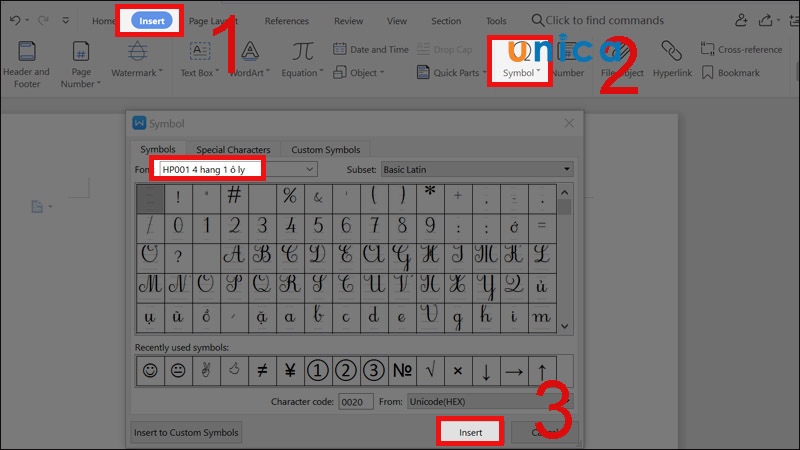The width and height of the screenshot is (800, 450).
Task: Select the digit 5 symbol
Action: tap(318, 228)
